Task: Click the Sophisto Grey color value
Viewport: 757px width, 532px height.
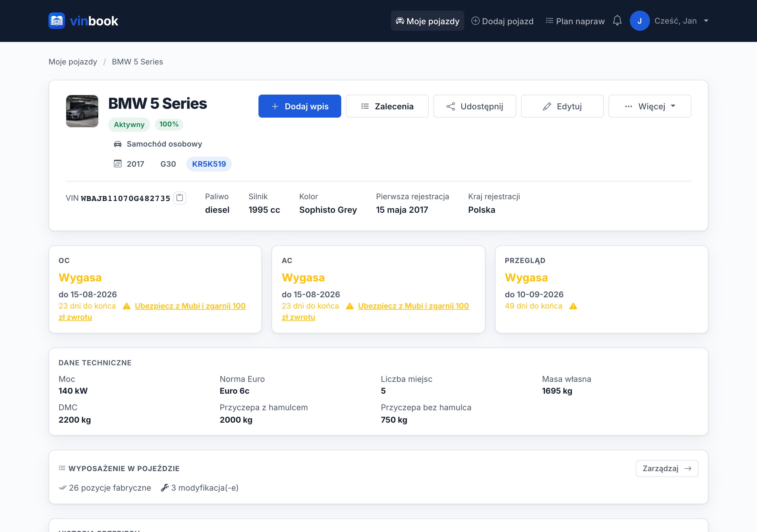Action: (328, 210)
